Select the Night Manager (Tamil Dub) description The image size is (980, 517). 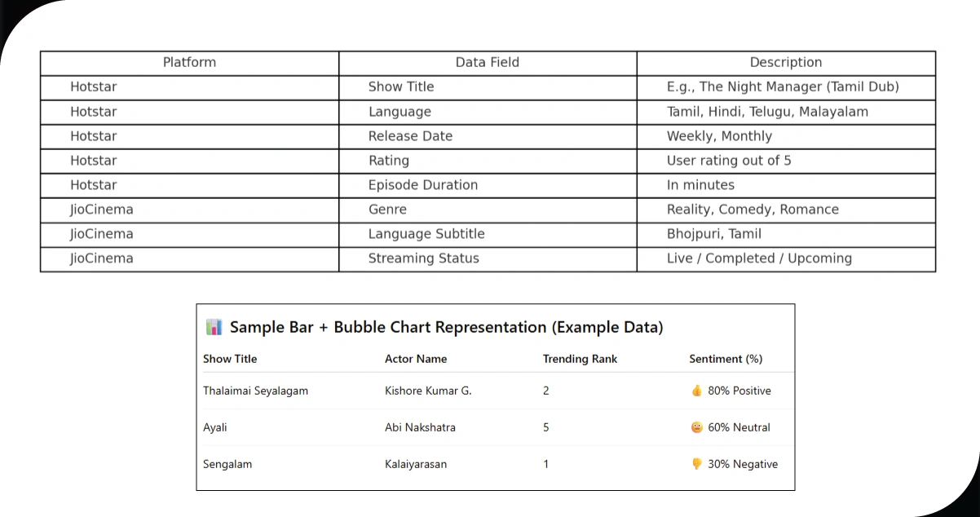point(783,87)
